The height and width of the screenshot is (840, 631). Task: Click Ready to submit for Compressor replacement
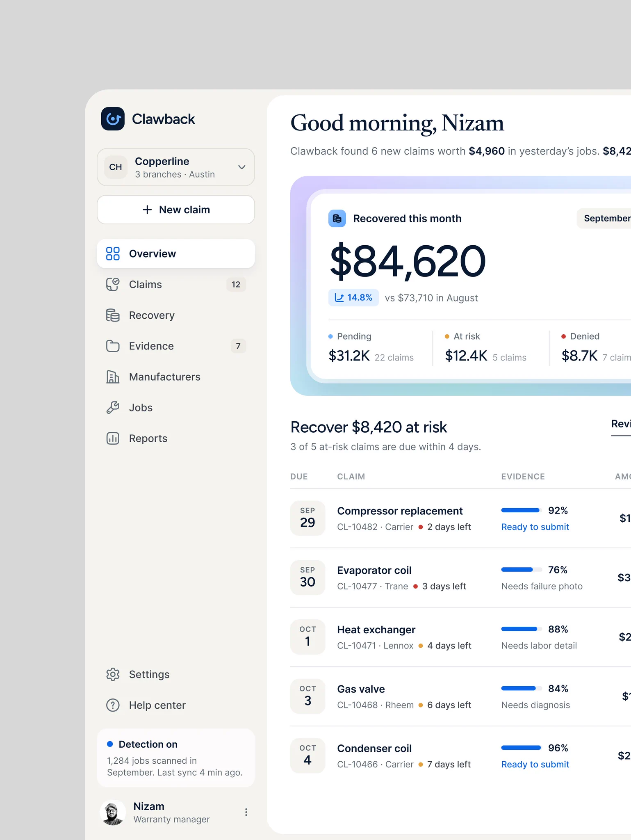(x=535, y=527)
